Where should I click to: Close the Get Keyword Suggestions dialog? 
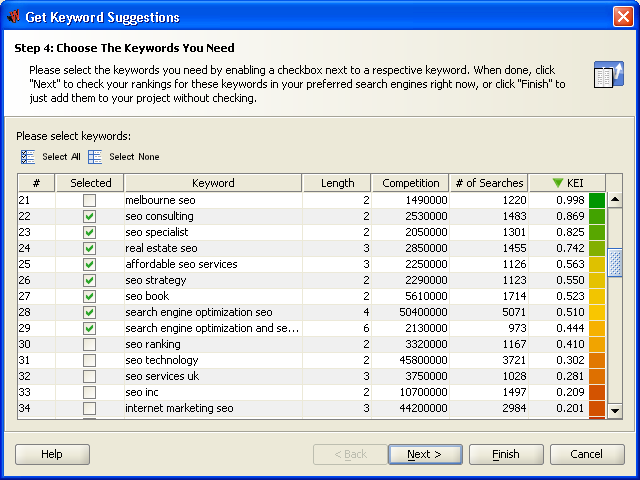pos(623,17)
